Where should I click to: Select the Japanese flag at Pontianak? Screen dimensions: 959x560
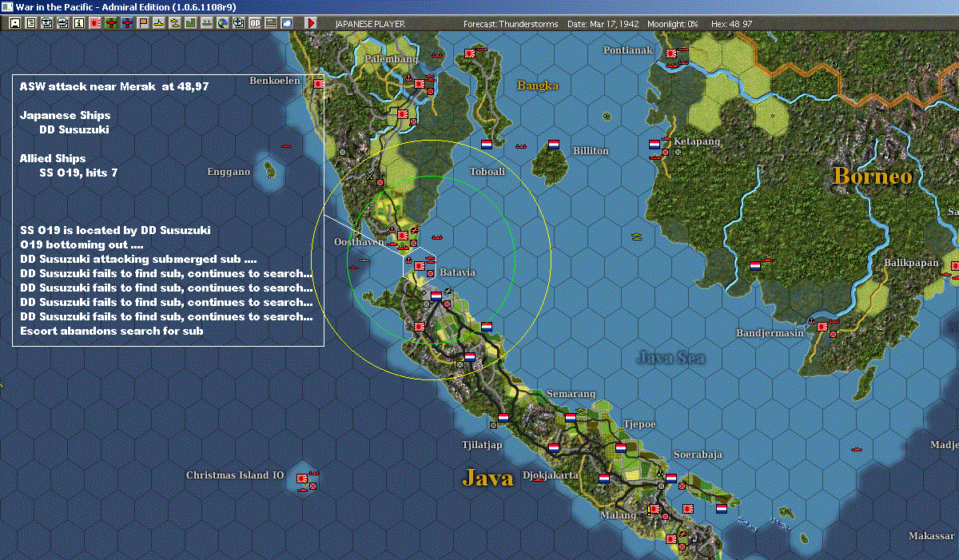(x=671, y=54)
